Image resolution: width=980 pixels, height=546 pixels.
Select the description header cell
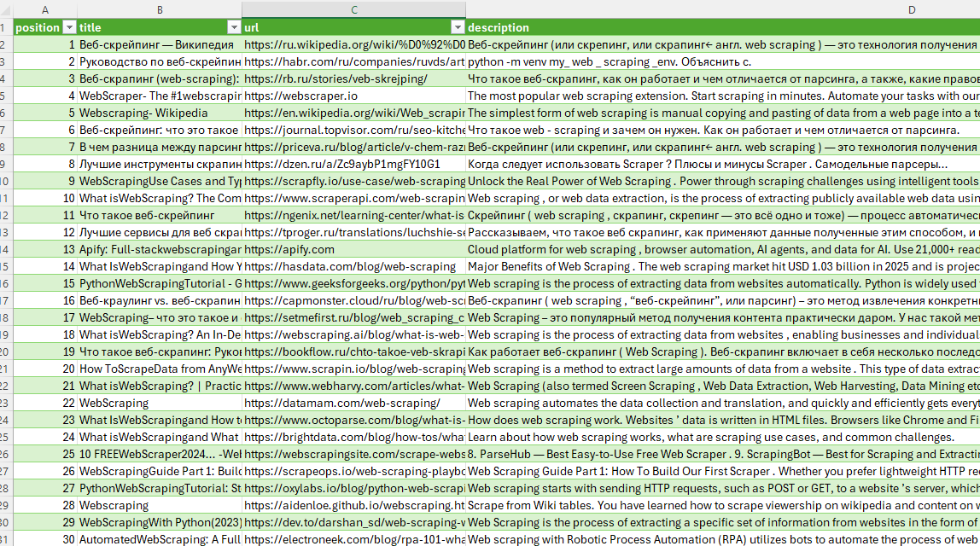pyautogui.click(x=723, y=27)
